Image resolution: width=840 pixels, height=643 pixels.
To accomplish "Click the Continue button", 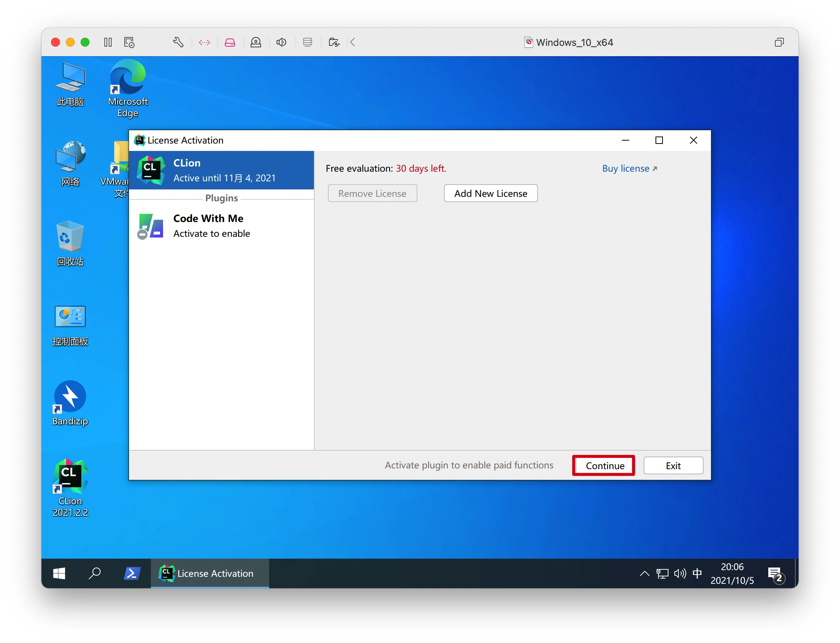I will coord(604,466).
